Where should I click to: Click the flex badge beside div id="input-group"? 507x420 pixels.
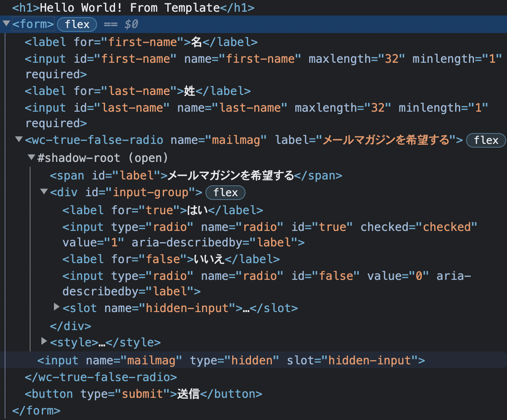pyautogui.click(x=225, y=192)
